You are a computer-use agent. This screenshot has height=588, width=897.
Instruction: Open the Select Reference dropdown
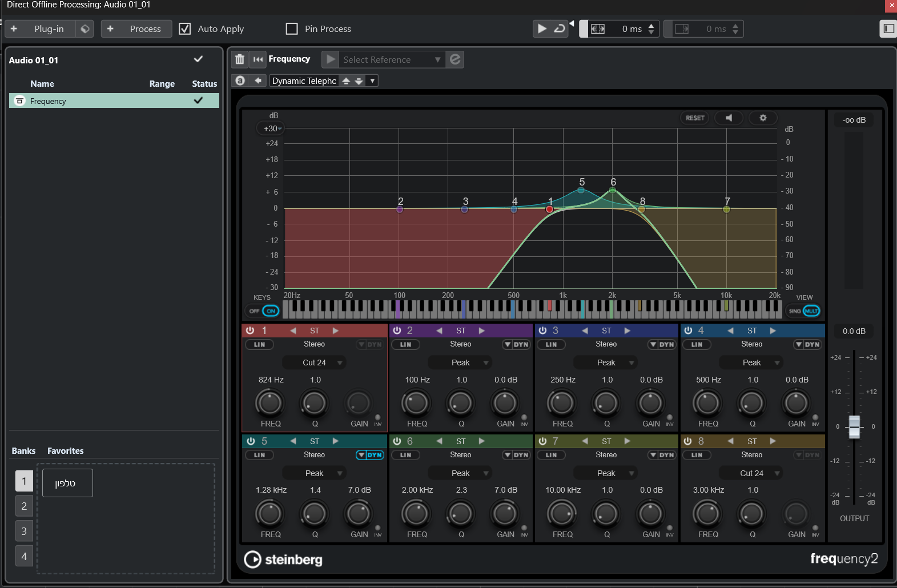tap(392, 59)
